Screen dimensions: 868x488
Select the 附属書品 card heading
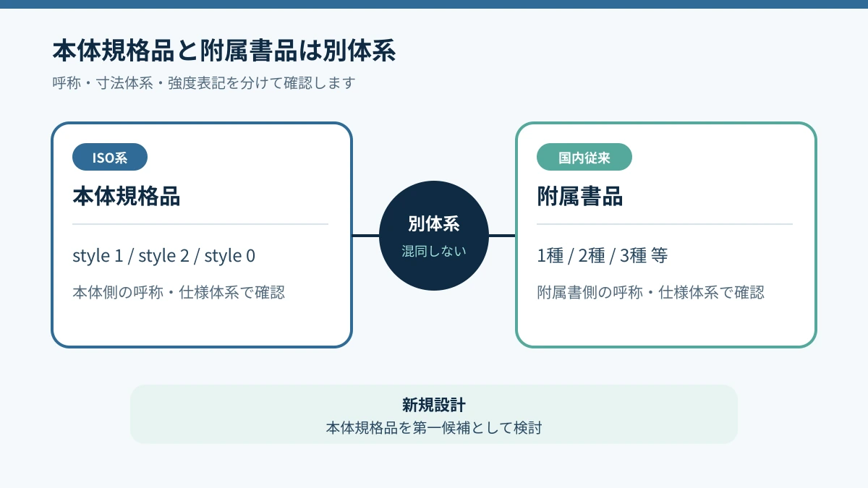(x=580, y=196)
